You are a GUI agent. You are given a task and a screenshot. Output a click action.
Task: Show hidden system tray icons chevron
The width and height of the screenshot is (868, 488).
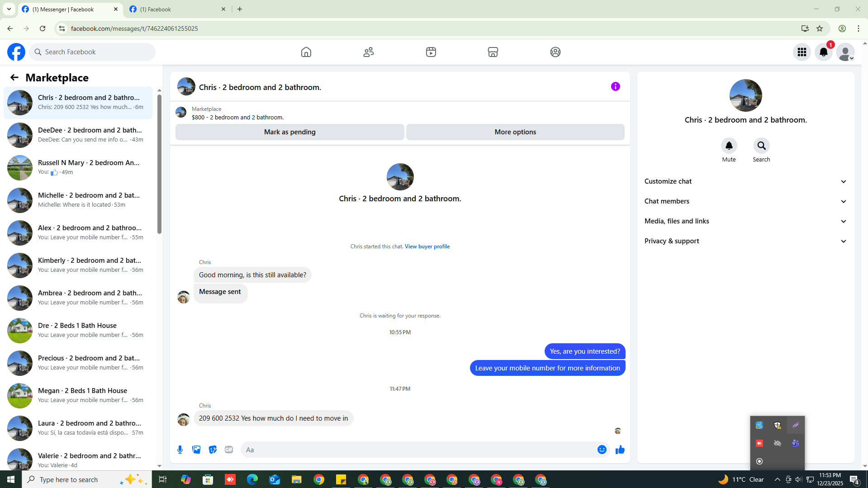[778, 479]
